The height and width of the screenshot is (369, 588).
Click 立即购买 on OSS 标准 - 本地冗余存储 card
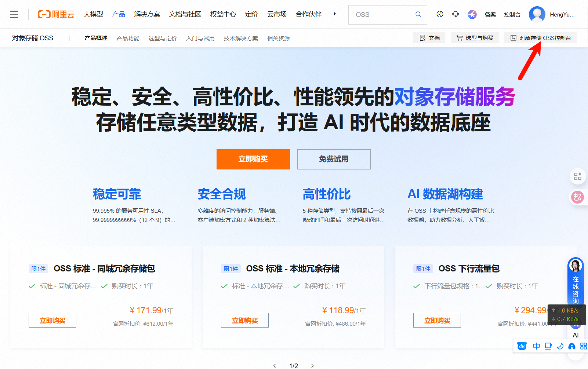(245, 320)
